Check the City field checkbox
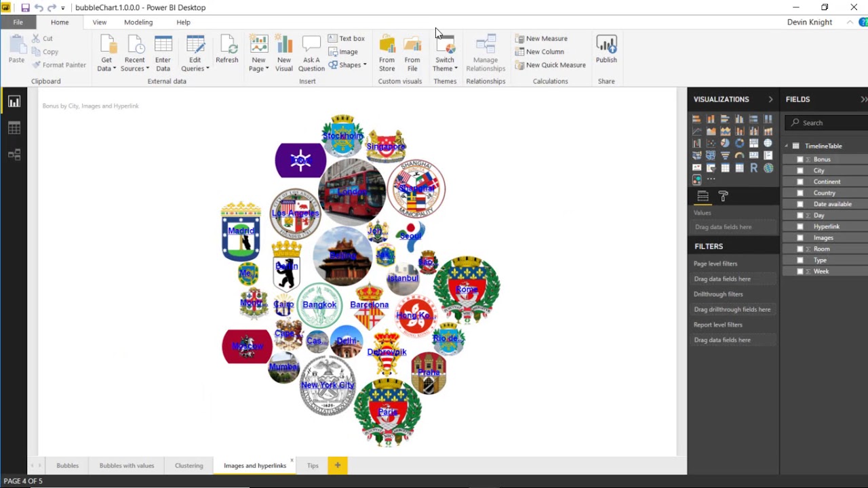 [x=800, y=171]
